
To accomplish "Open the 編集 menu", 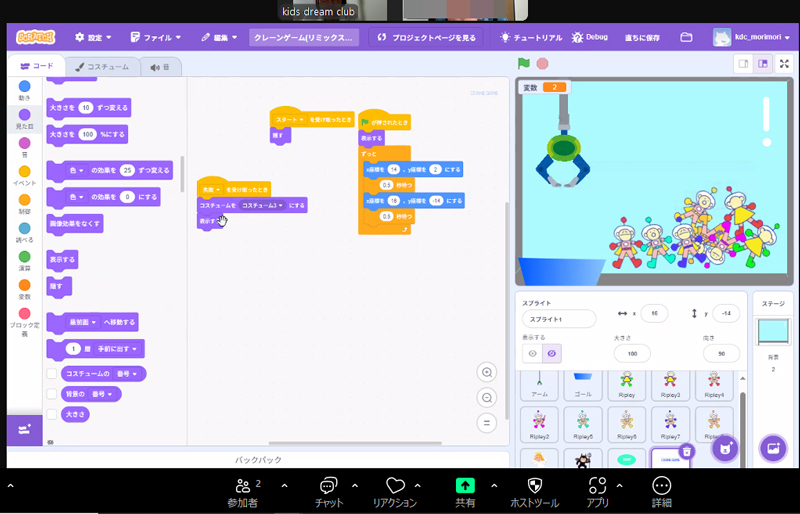I will (x=219, y=37).
